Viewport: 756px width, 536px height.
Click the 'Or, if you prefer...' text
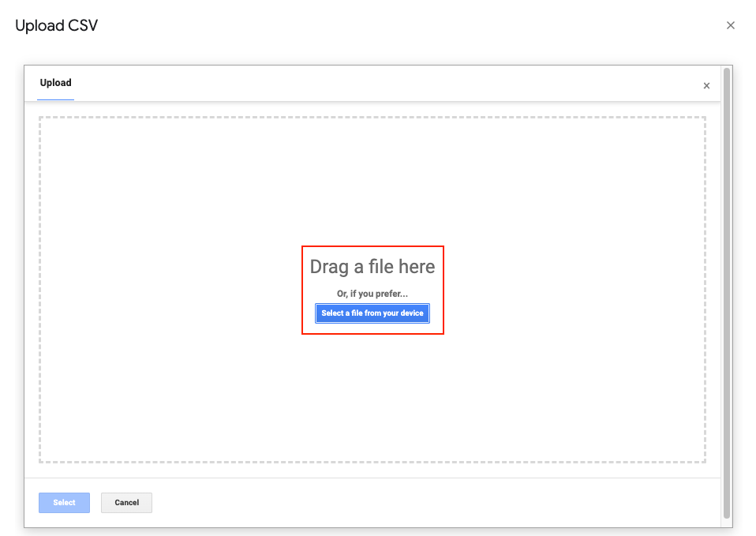(x=372, y=294)
